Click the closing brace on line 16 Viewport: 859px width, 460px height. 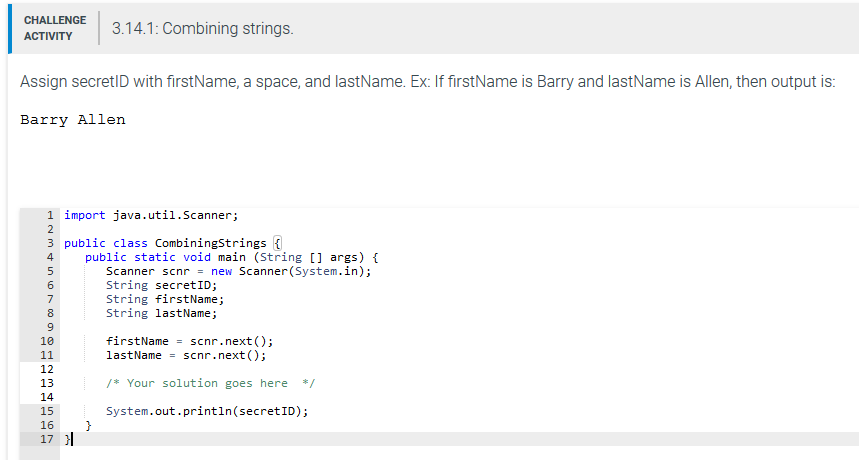point(88,426)
